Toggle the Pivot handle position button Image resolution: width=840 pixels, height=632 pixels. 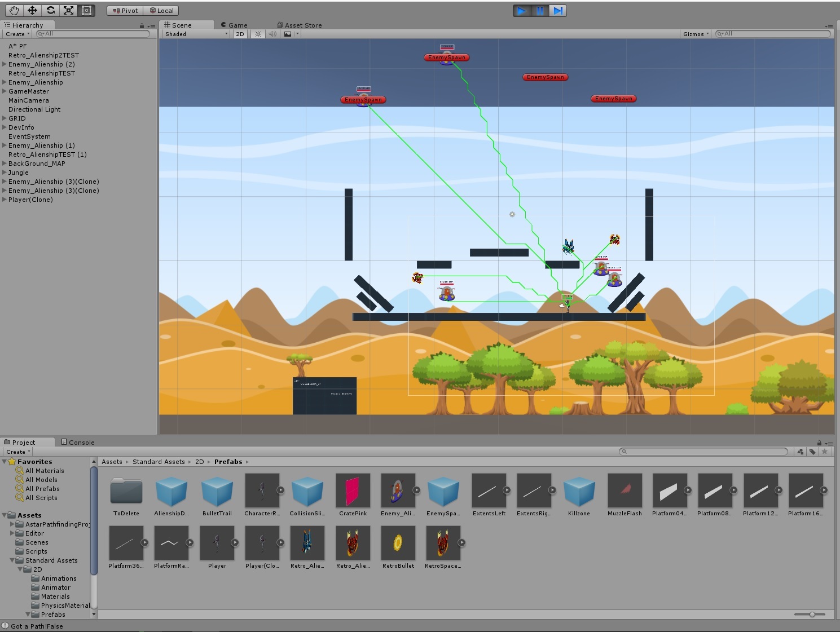point(125,11)
